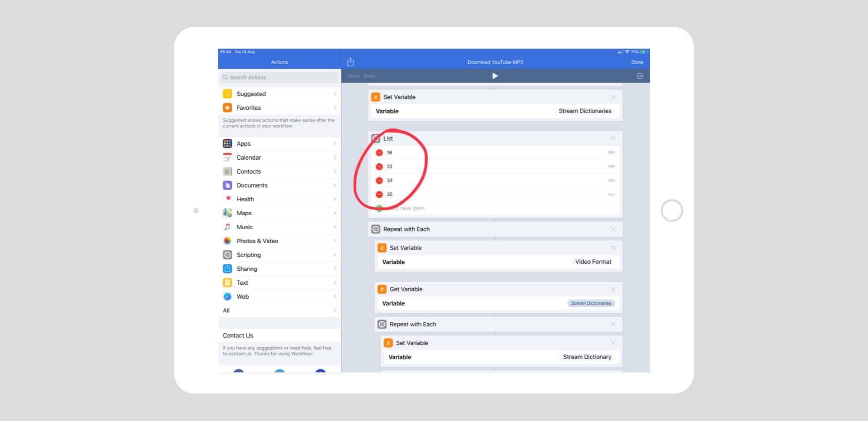The height and width of the screenshot is (421, 868).
Task: Delete list item 34 using minus button
Action: pyautogui.click(x=379, y=181)
